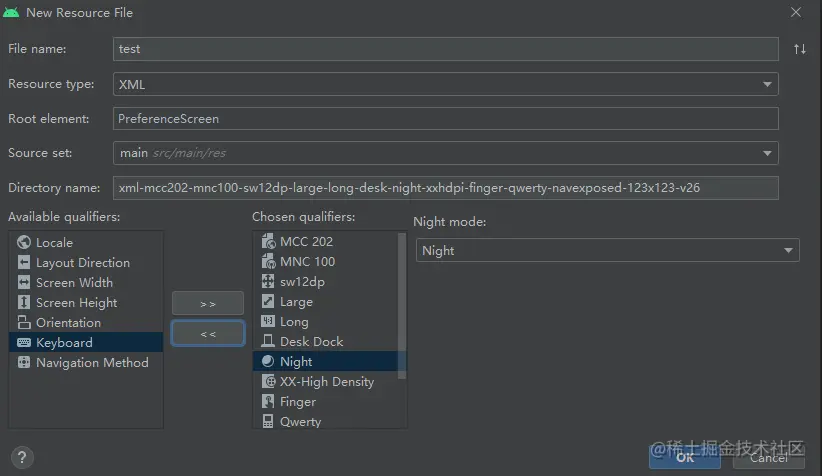Click the Desk Dock qualifier icon

click(268, 341)
